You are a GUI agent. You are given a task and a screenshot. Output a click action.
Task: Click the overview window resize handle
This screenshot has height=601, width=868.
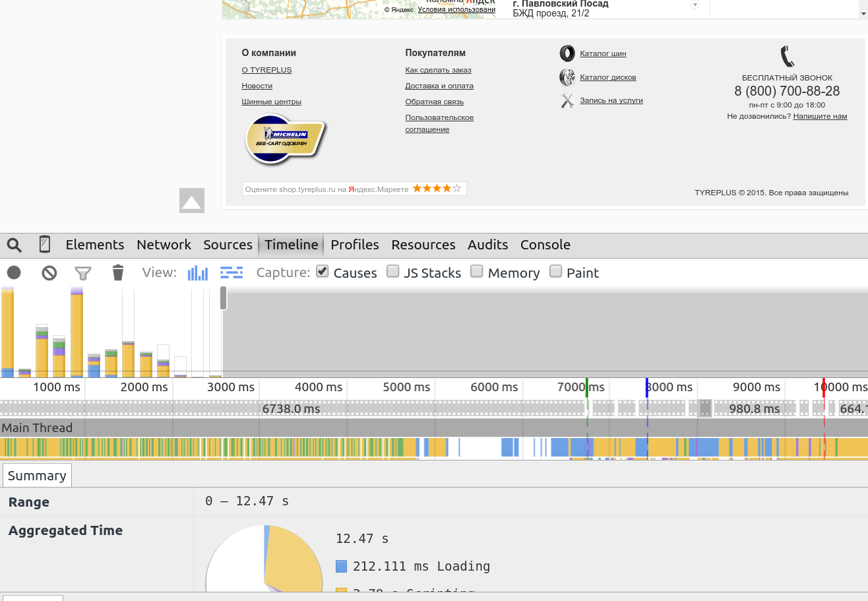tap(224, 298)
